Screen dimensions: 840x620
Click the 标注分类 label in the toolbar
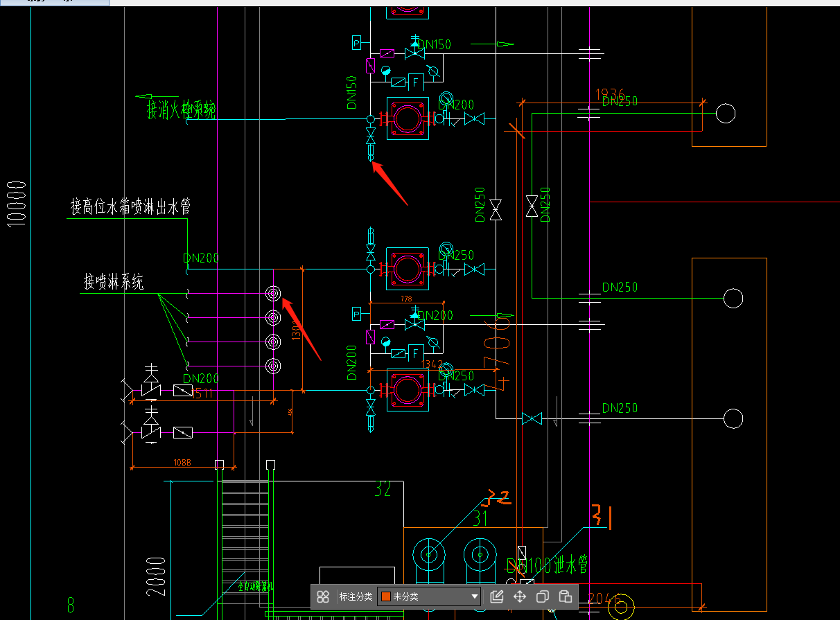(356, 596)
